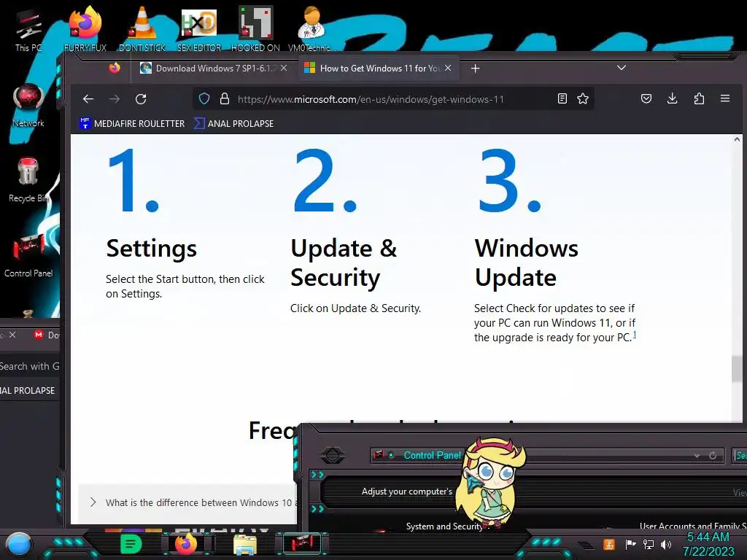Open the Firefox extensions menu
The width and height of the screenshot is (747, 560).
(699, 98)
